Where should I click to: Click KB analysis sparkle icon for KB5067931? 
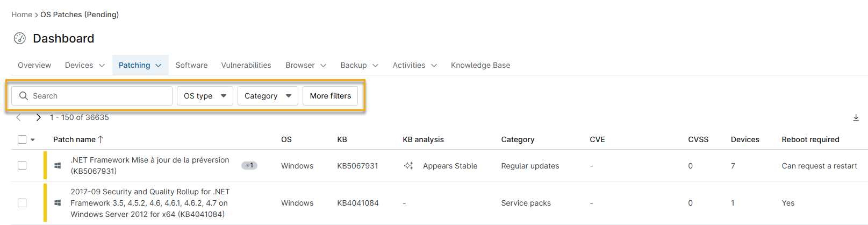click(x=408, y=166)
